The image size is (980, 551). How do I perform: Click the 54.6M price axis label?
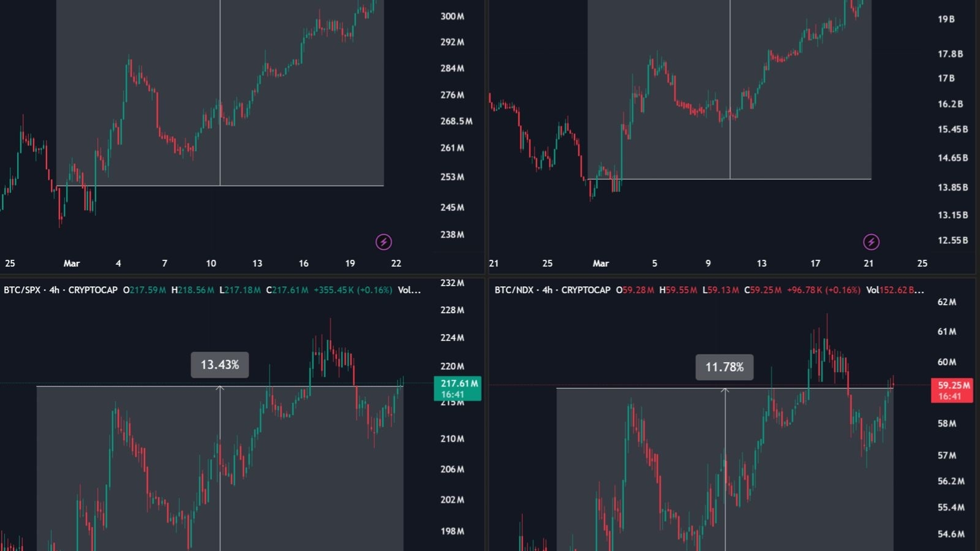coord(951,534)
